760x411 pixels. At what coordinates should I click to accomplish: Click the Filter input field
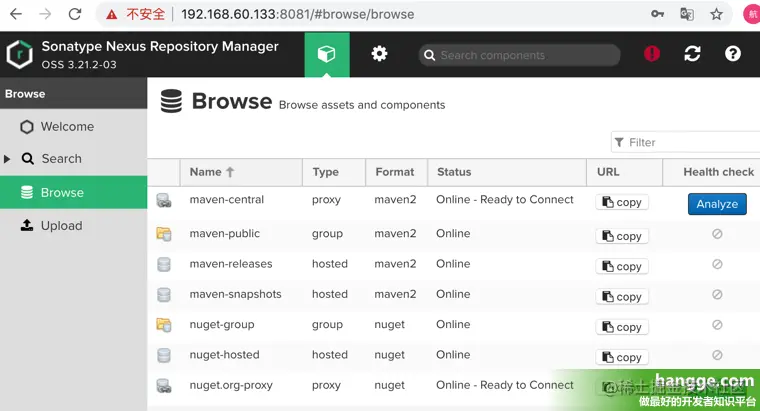click(685, 142)
